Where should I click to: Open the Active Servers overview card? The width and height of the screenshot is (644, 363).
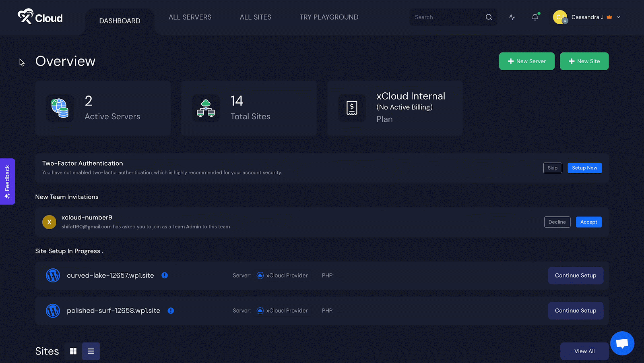pyautogui.click(x=103, y=108)
